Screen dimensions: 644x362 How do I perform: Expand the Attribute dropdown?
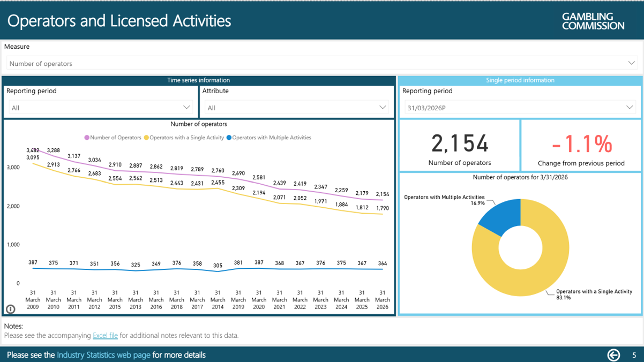(296, 108)
